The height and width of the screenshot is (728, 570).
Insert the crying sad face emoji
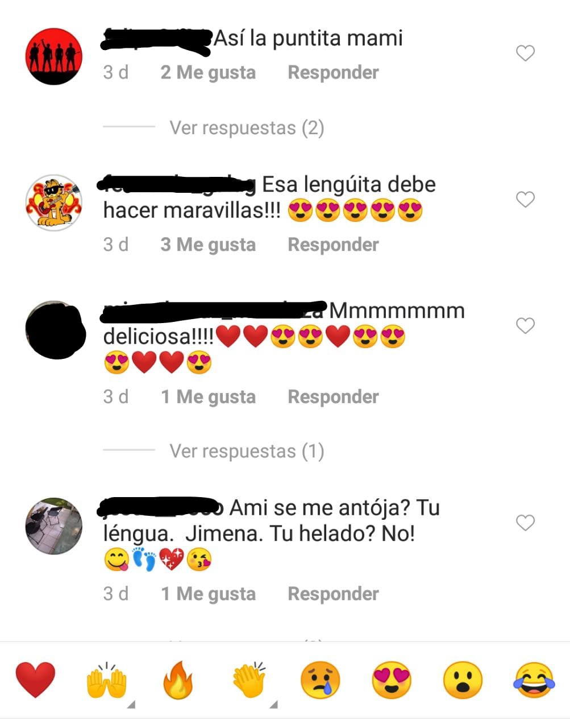tap(321, 680)
